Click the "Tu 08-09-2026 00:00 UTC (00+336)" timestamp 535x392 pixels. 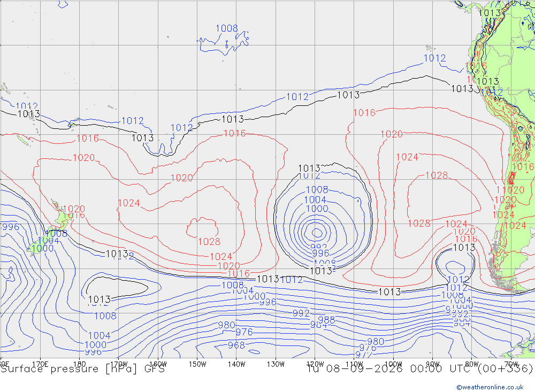click(420, 369)
